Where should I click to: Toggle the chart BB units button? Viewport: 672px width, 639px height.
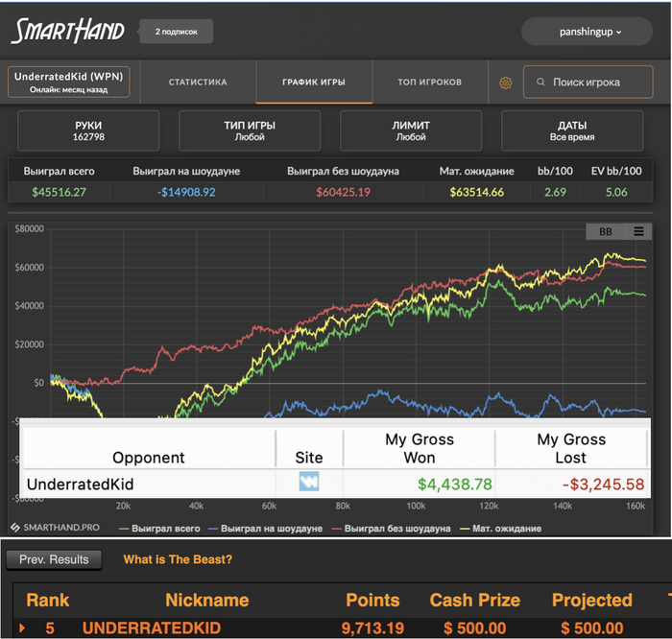click(x=606, y=231)
